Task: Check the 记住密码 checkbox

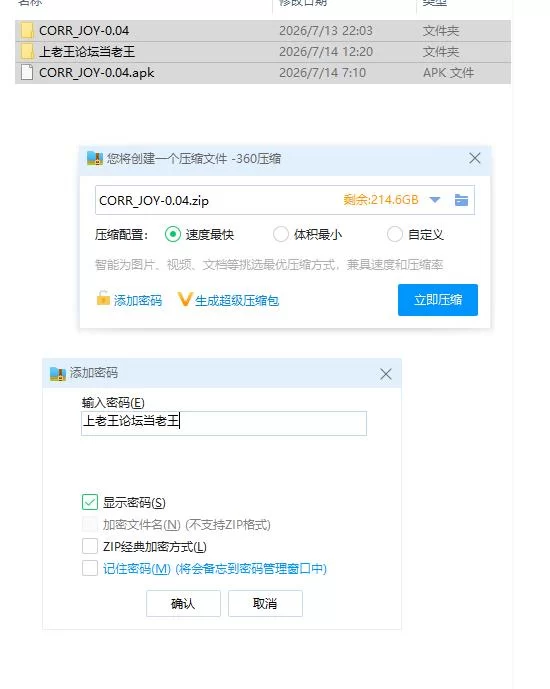Action: [x=90, y=568]
